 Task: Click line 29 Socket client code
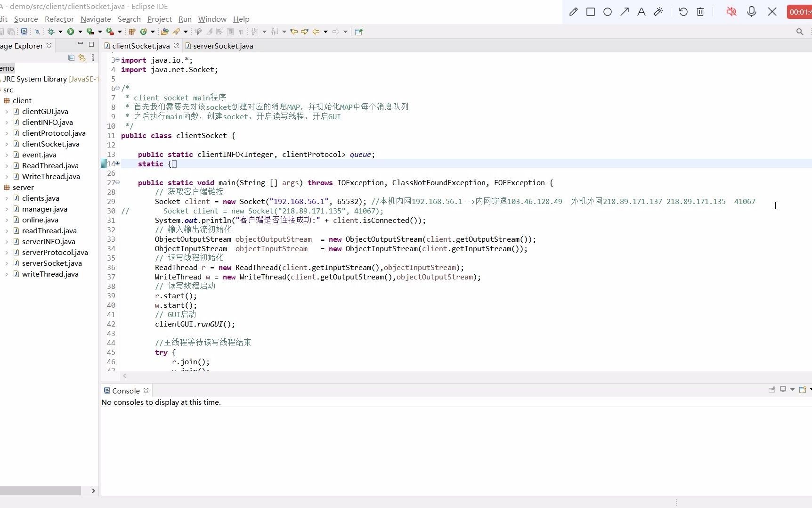[260, 201]
